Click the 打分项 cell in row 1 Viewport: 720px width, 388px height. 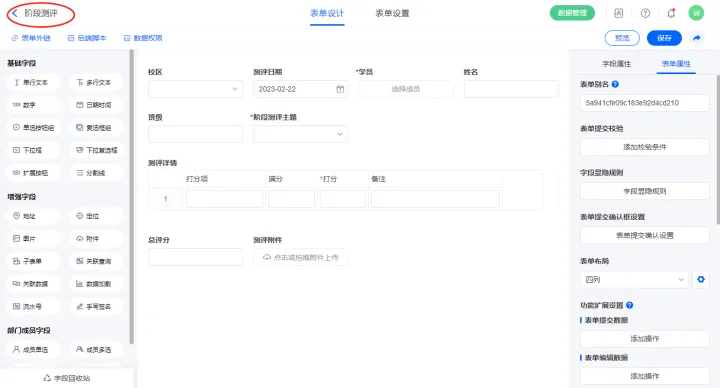[225, 199]
